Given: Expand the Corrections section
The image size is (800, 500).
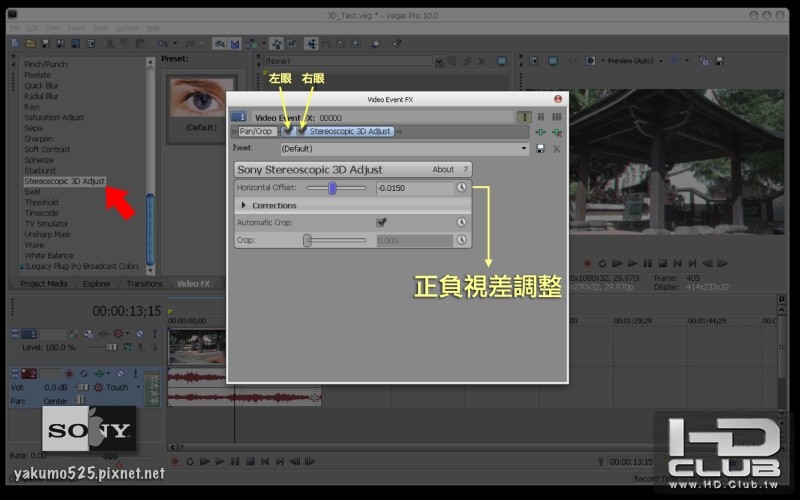Looking at the screenshot, I should pyautogui.click(x=244, y=205).
